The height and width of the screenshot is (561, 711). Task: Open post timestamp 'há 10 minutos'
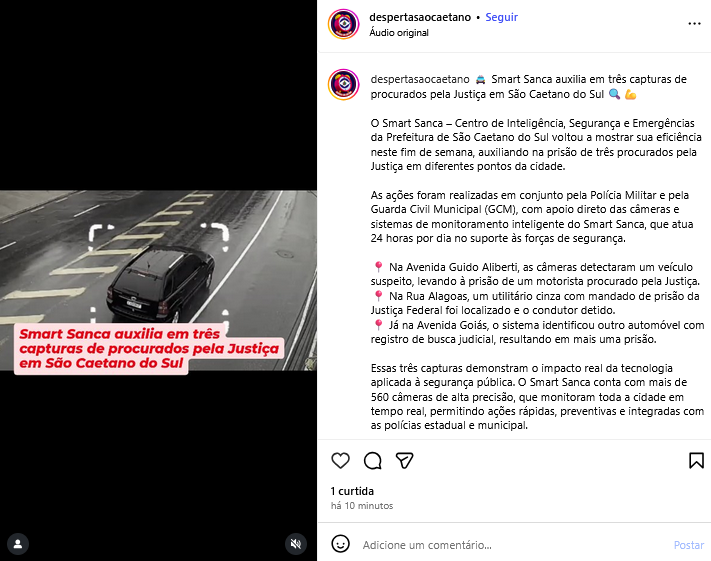pyautogui.click(x=362, y=506)
